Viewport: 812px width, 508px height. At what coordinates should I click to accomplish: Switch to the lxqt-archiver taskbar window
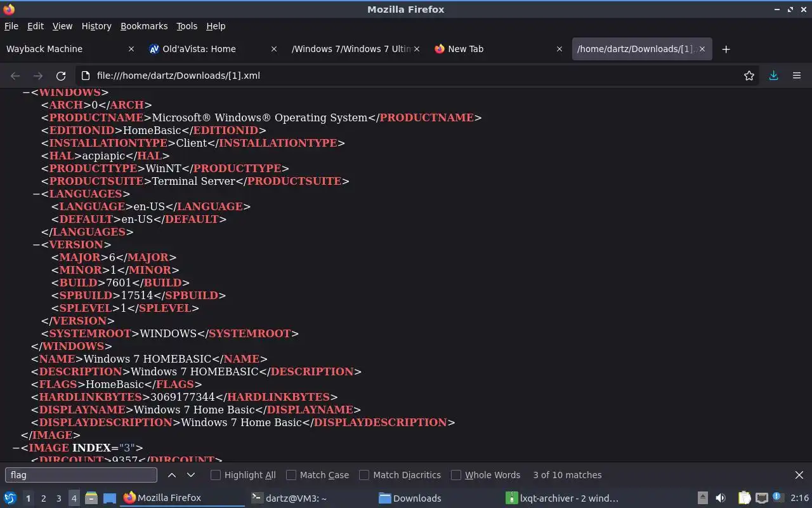pos(563,498)
